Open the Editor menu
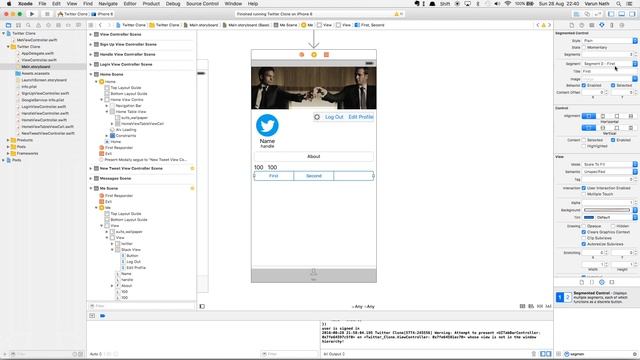The height and width of the screenshot is (360, 640). click(x=130, y=4)
